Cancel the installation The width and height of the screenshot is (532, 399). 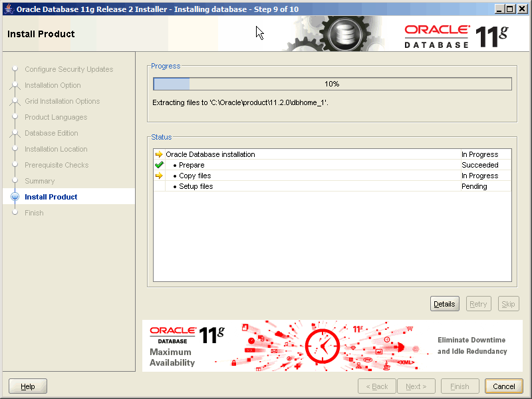pos(504,386)
